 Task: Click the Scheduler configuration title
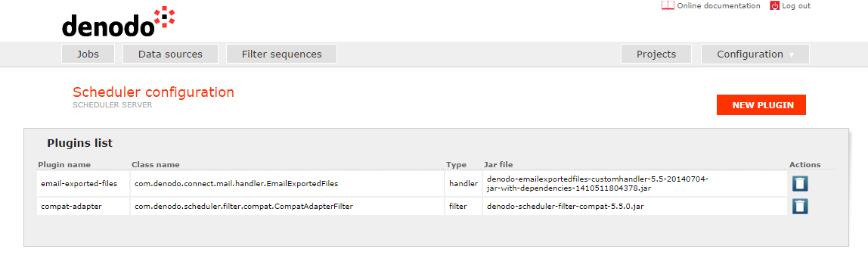click(153, 92)
